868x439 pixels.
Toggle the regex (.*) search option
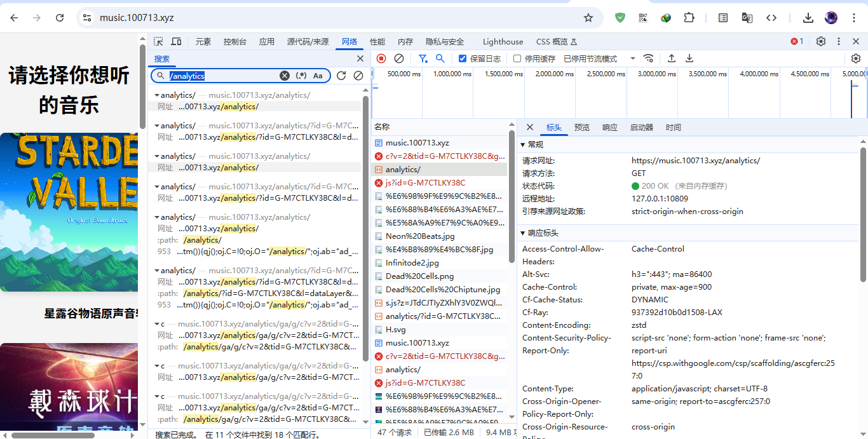tap(301, 76)
